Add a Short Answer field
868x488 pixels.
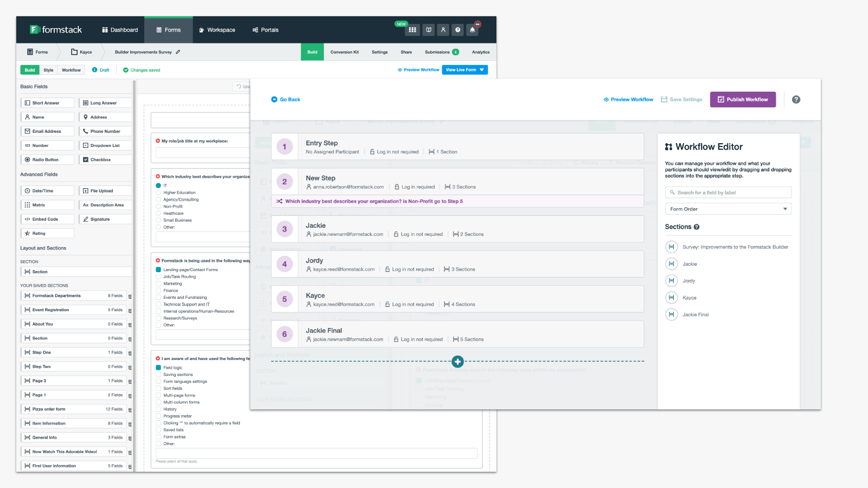coord(47,102)
